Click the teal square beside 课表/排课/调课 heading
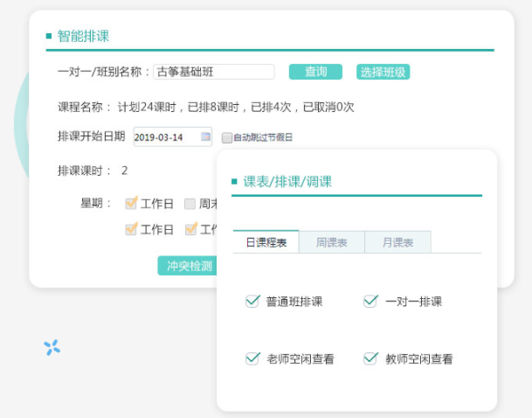The width and height of the screenshot is (532, 418). click(x=234, y=182)
